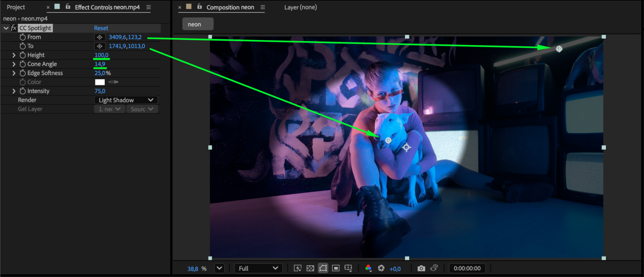This screenshot has height=277, width=644.
Task: Click the white Color swatch
Action: tap(100, 82)
